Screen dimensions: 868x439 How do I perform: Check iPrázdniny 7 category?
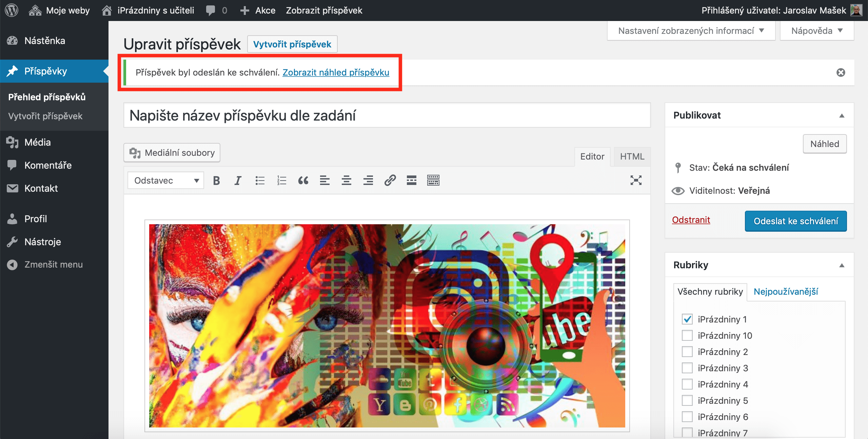[x=687, y=433]
